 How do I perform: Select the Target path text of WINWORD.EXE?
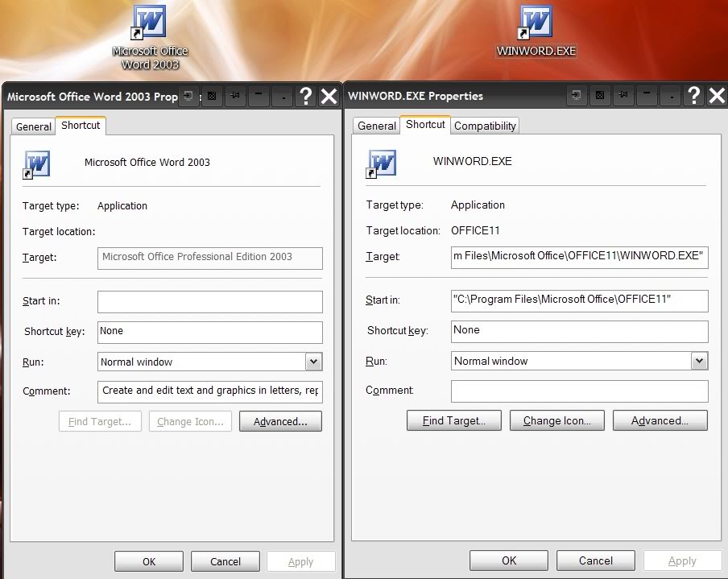579,257
